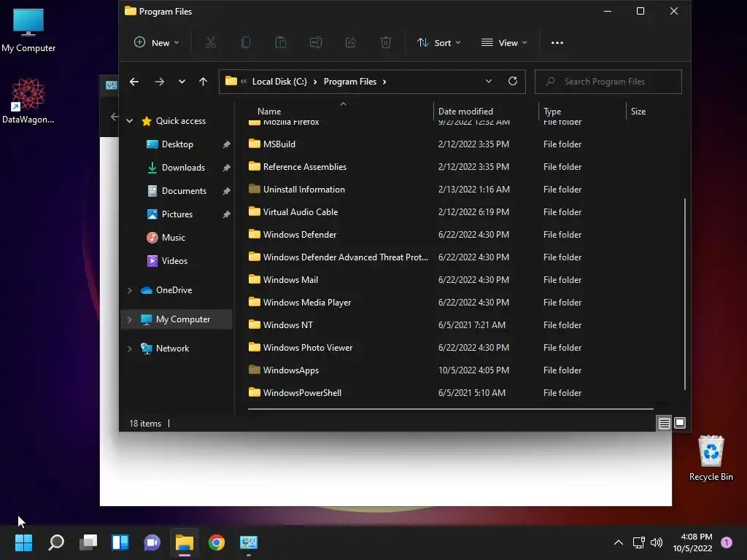Open the Recycle Bin desktop icon
Screen dimensions: 747x560
point(711,458)
